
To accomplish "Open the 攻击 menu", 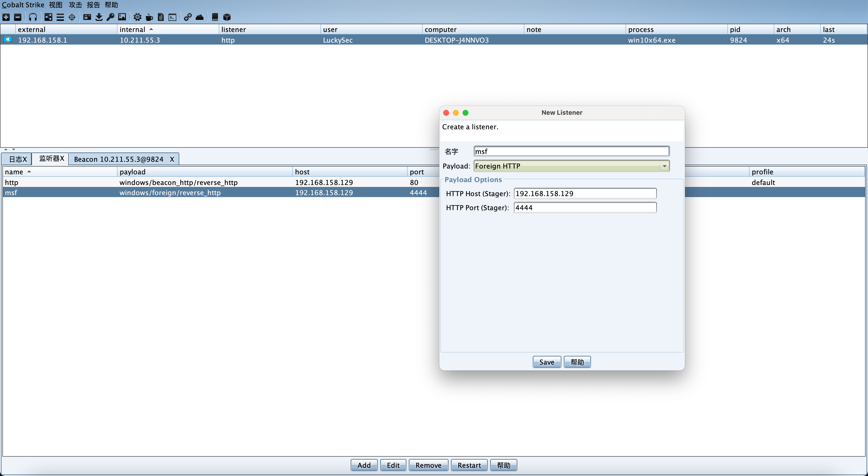I will point(75,5).
